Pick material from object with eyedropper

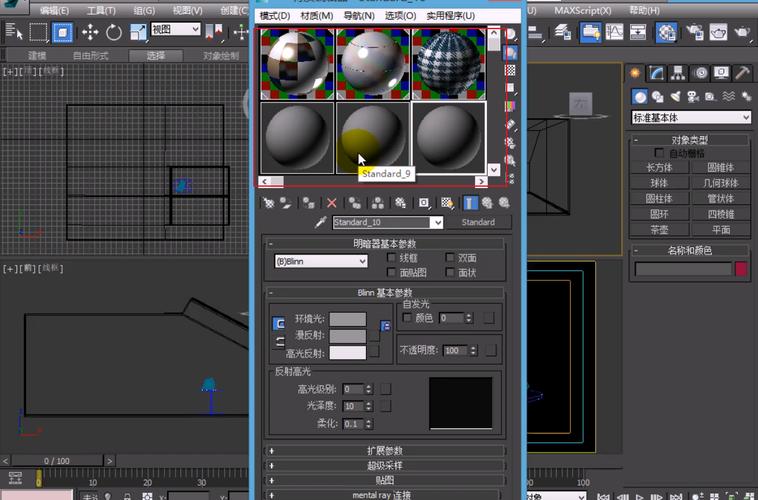(321, 222)
